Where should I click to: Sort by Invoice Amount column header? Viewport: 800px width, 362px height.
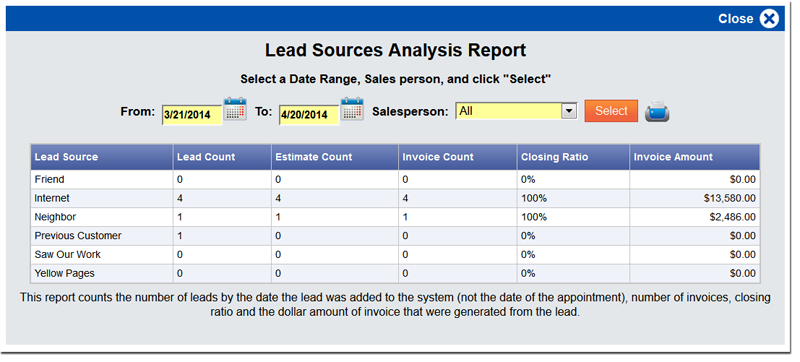tap(695, 157)
